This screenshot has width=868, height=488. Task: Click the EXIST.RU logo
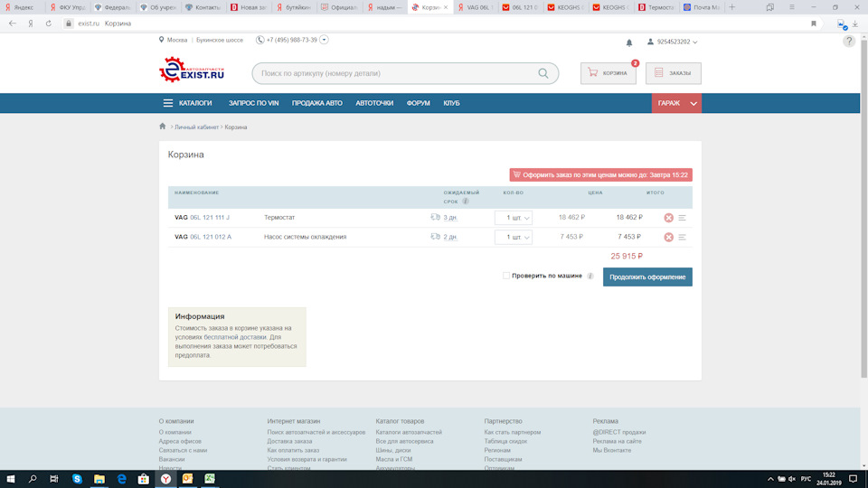point(192,70)
